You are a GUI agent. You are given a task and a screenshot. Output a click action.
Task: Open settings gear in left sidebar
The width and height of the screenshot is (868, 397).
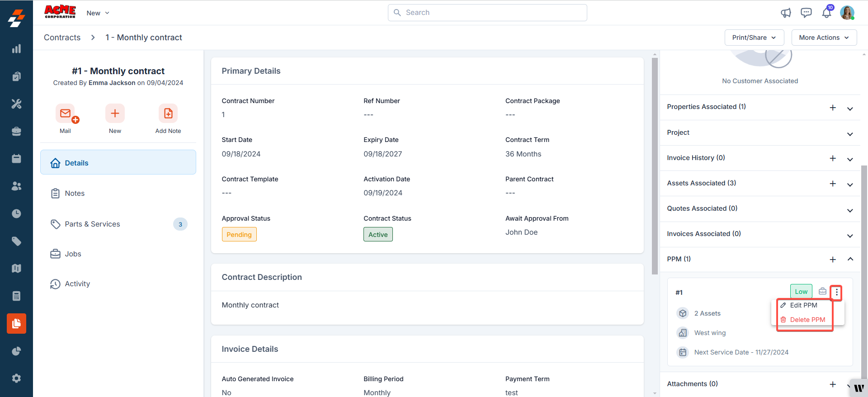pyautogui.click(x=16, y=378)
